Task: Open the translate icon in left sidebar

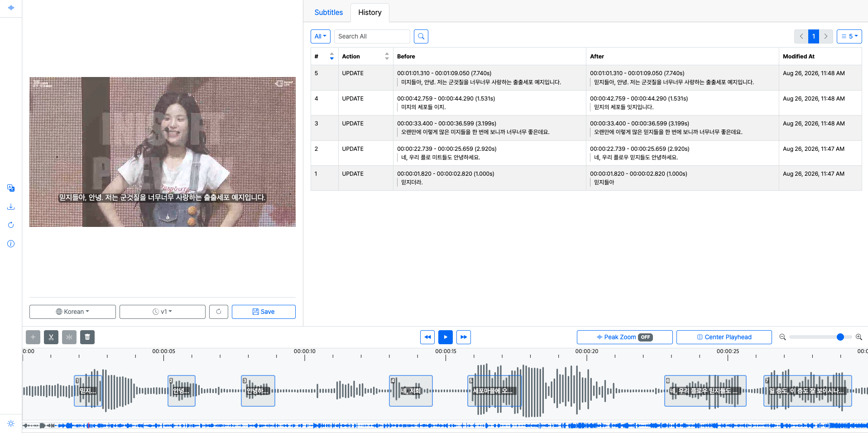Action: (x=11, y=188)
